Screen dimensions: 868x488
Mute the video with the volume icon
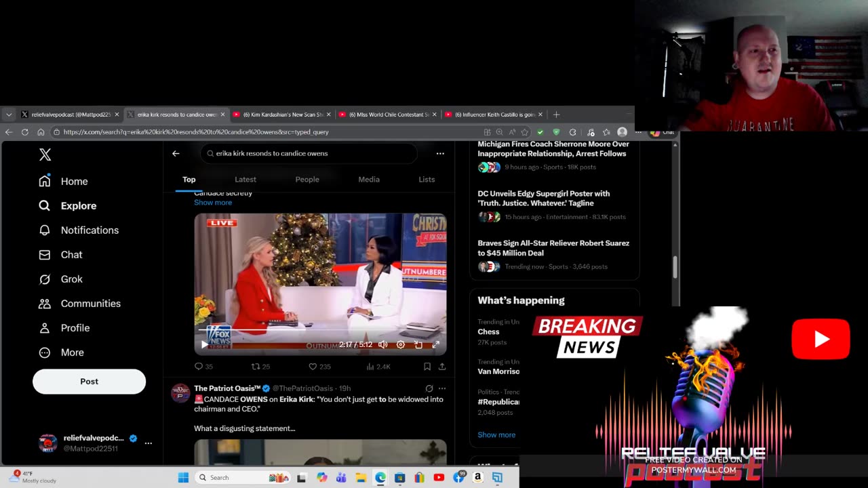click(x=383, y=344)
